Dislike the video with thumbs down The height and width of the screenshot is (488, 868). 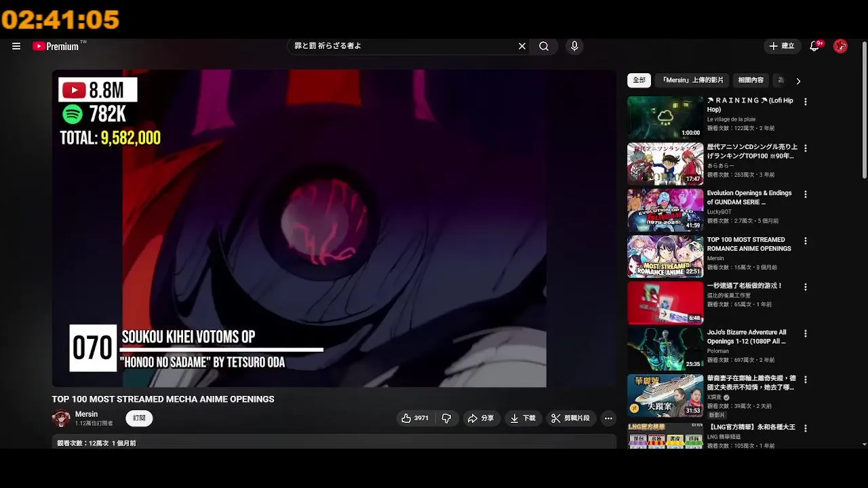tap(446, 418)
